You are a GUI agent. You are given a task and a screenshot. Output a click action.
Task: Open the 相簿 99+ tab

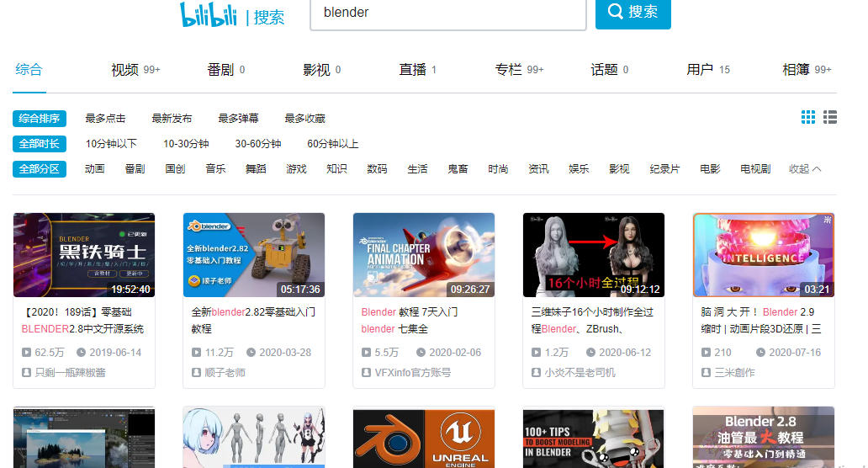click(x=807, y=70)
